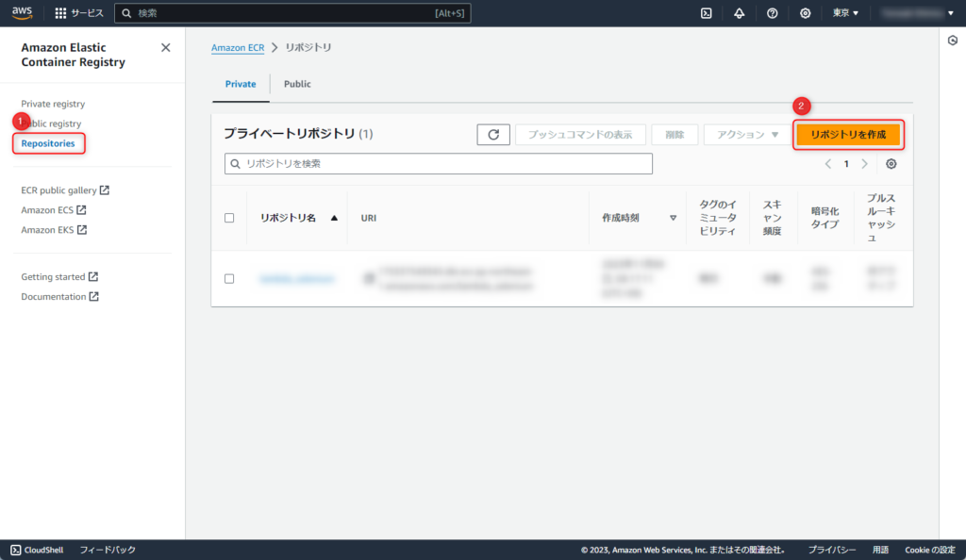
Task: Open the notifications bell
Action: [739, 13]
